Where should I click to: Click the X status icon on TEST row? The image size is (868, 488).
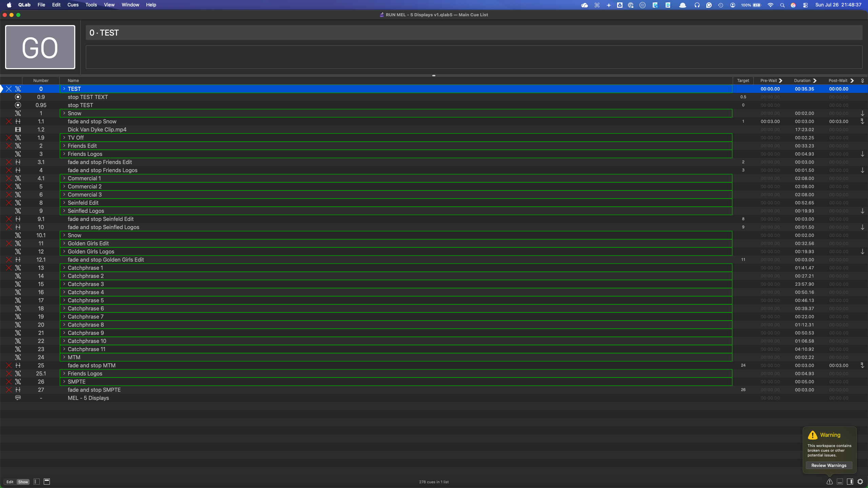click(x=9, y=89)
